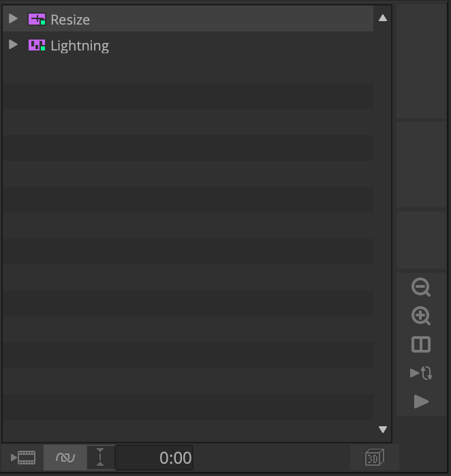451x476 pixels.
Task: Click the top empty panel on right strip
Action: click(421, 61)
